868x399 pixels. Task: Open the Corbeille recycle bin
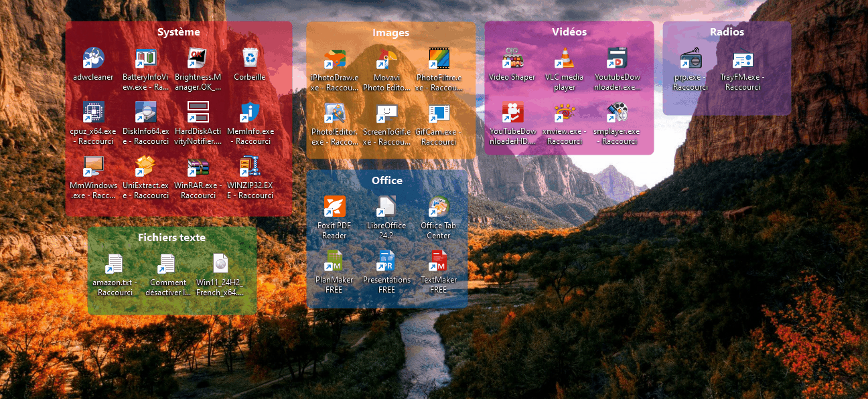click(x=250, y=58)
